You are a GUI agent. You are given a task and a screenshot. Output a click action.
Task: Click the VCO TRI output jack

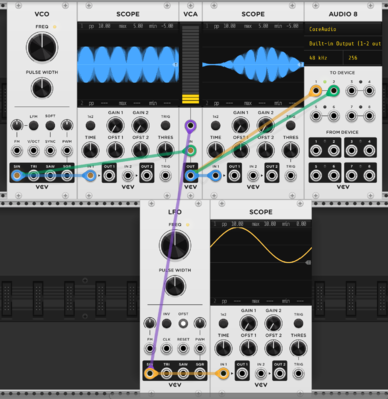tap(33, 175)
